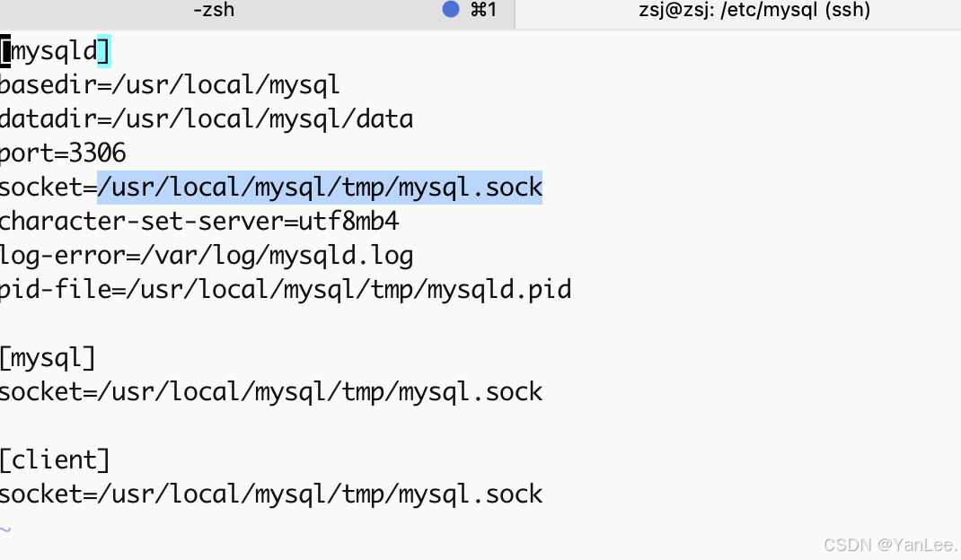Viewport: 961px width, 560px height.
Task: Click the pid-file path line
Action: pos(286,289)
